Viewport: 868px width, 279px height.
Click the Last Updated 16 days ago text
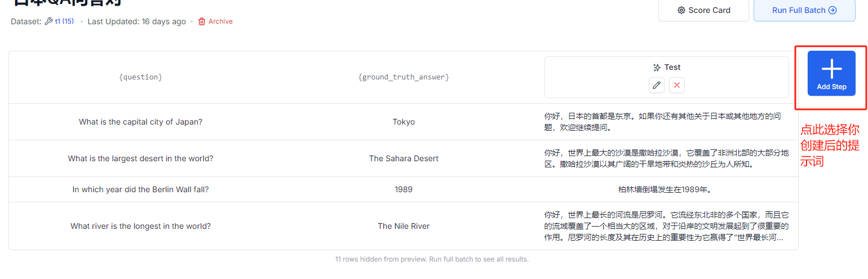136,21
